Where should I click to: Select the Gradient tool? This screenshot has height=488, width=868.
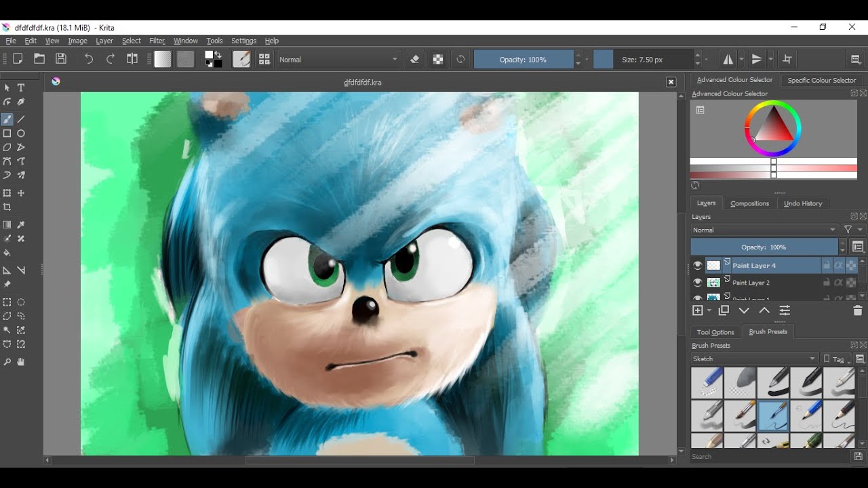pos(7,224)
